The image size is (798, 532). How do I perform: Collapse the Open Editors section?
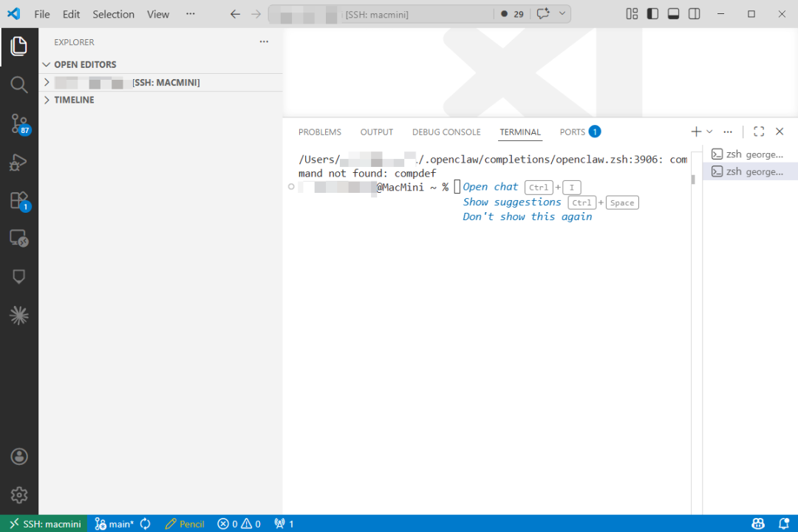[161, 65]
